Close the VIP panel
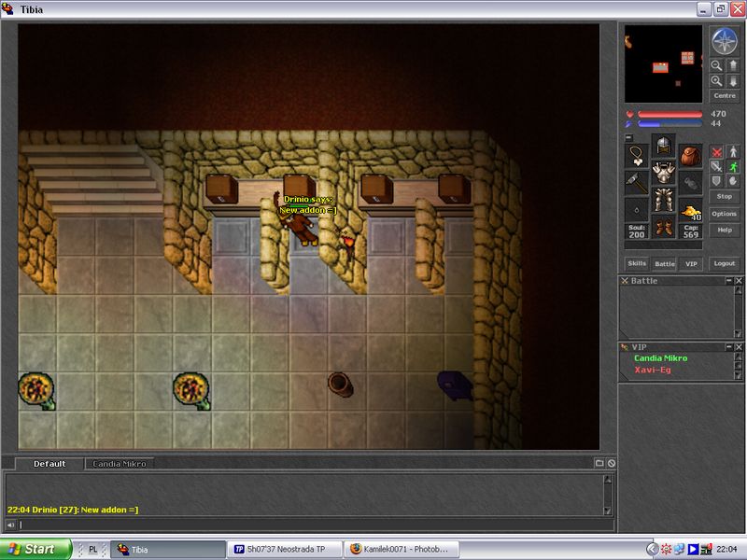 point(739,347)
